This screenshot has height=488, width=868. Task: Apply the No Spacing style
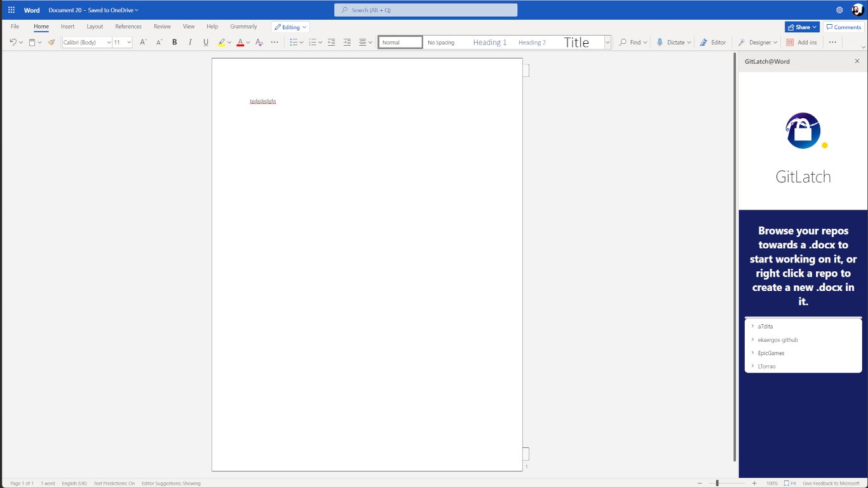pyautogui.click(x=441, y=43)
